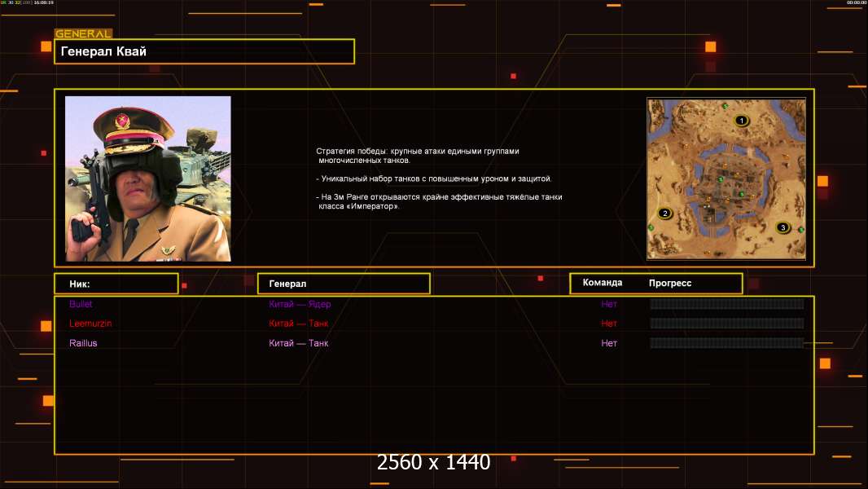Click start position 2 on the minimap
Viewport: 868px width, 489px height.
664,214
